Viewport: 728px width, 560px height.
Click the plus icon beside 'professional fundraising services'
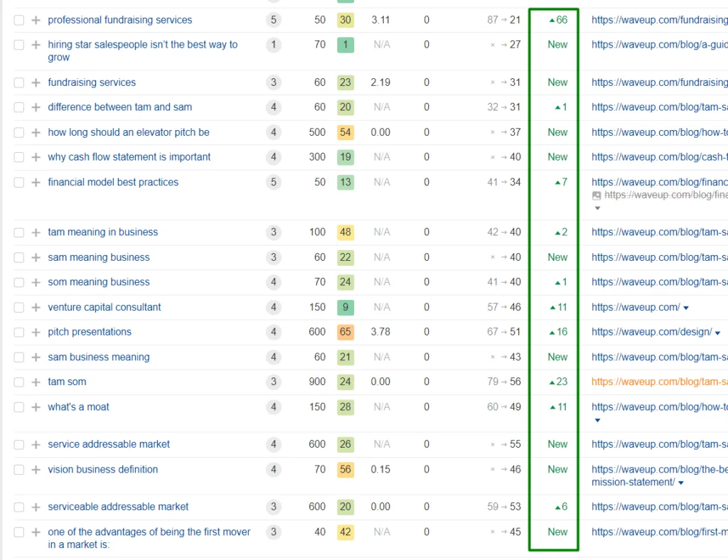coord(36,20)
